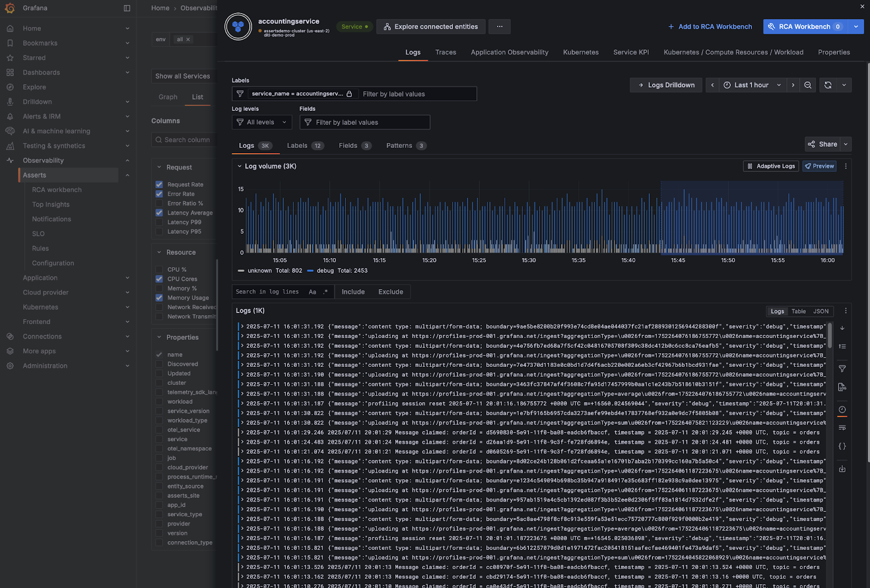Click the previous time range arrow
This screenshot has width=870, height=588.
(x=712, y=85)
